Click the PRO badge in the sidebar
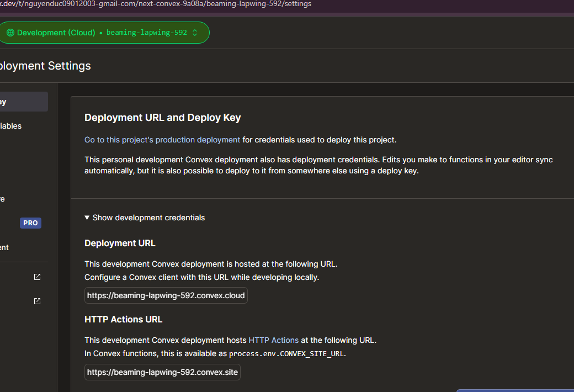This screenshot has width=574, height=392. click(x=30, y=223)
